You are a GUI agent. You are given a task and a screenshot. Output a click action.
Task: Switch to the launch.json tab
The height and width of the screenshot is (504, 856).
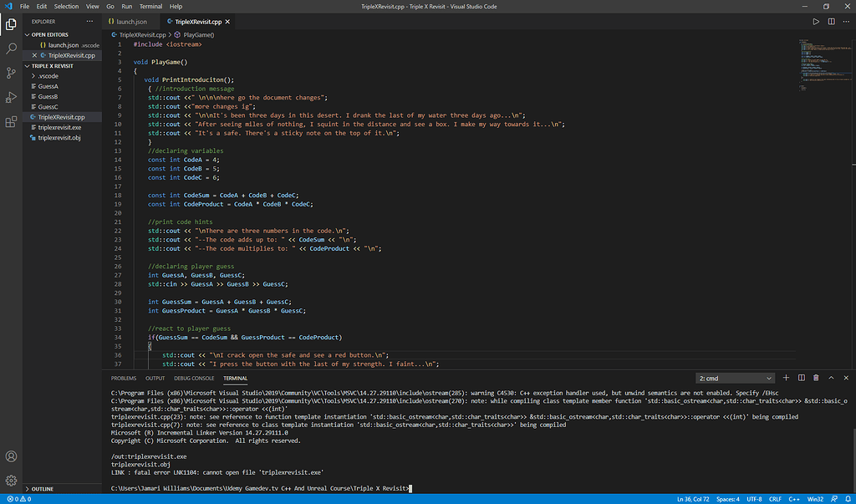click(x=127, y=22)
